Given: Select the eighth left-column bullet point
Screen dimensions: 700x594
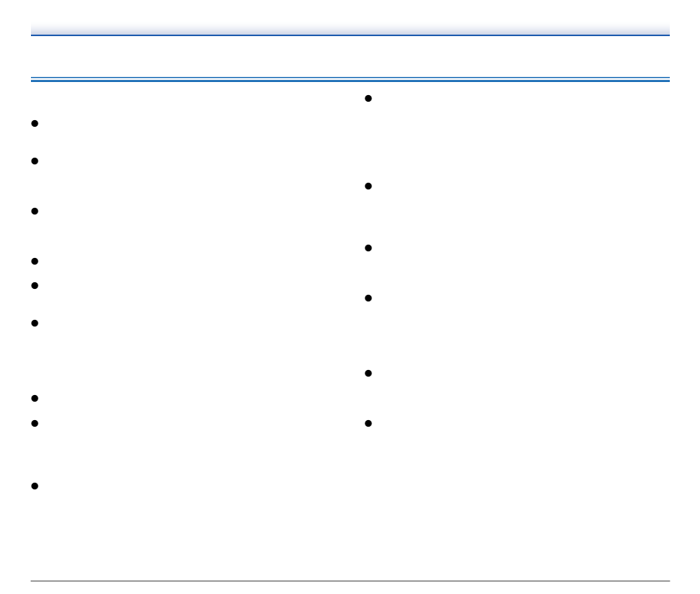Looking at the screenshot, I should click(35, 423).
